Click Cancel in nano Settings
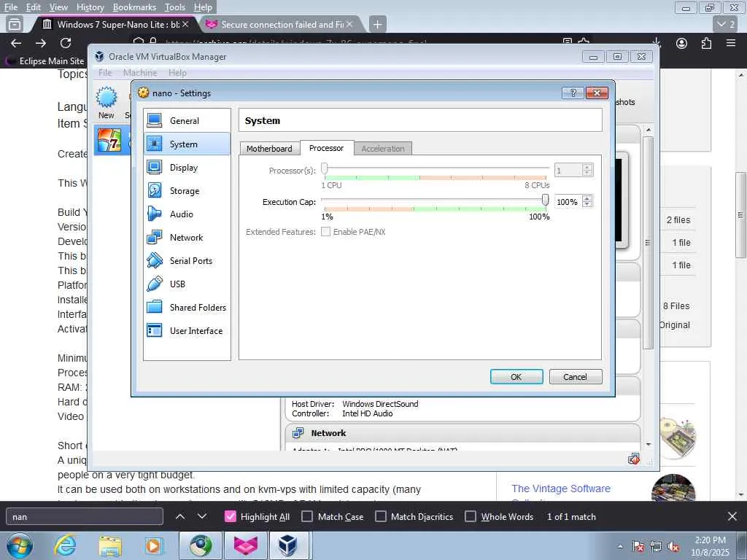Image resolution: width=747 pixels, height=560 pixels. (x=576, y=377)
